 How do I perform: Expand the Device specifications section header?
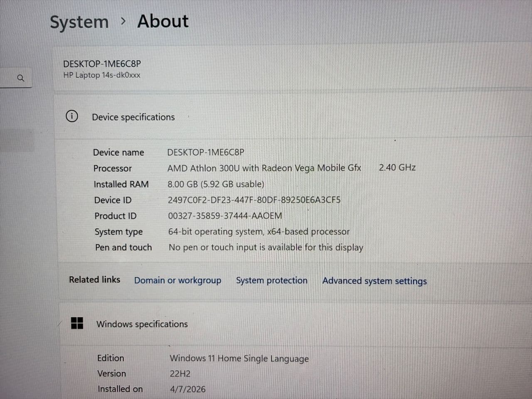pyautogui.click(x=293, y=117)
